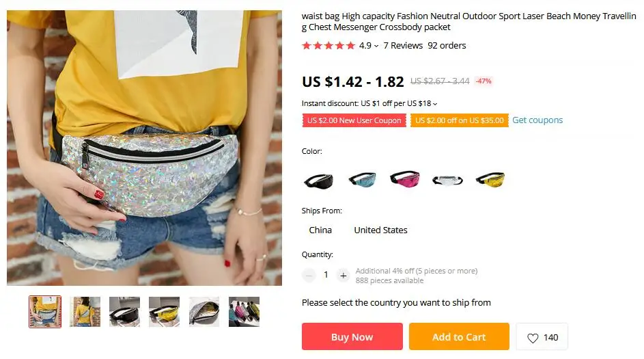Select United States as ships-from country
Image resolution: width=644 pixels, height=359 pixels.
click(x=381, y=230)
